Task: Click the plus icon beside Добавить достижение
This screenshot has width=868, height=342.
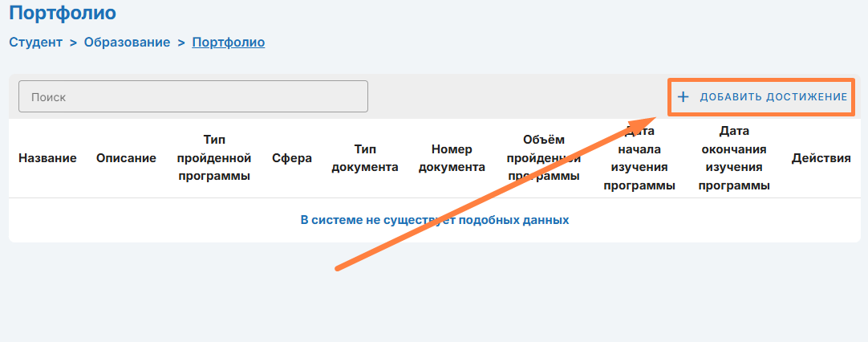Action: click(x=683, y=97)
